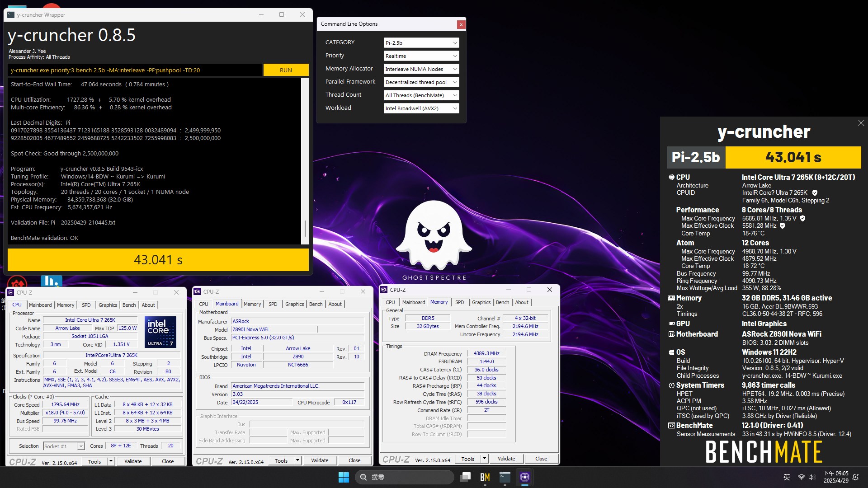The height and width of the screenshot is (488, 868).
Task: Open the Workload dropdown showing Intel Broadwell
Action: 421,108
